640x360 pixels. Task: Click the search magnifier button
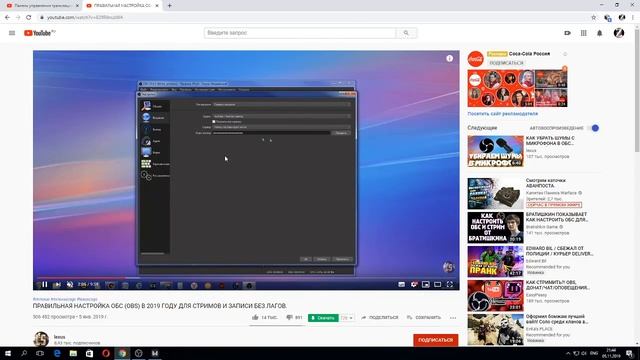[x=406, y=33]
